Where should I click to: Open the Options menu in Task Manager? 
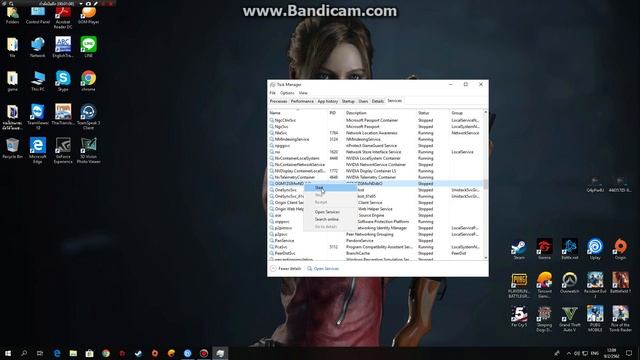pyautogui.click(x=287, y=93)
